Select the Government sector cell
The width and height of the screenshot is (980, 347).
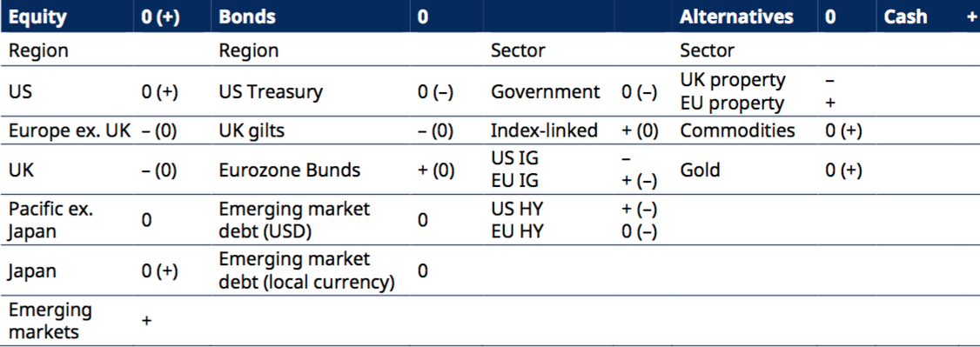click(x=545, y=91)
